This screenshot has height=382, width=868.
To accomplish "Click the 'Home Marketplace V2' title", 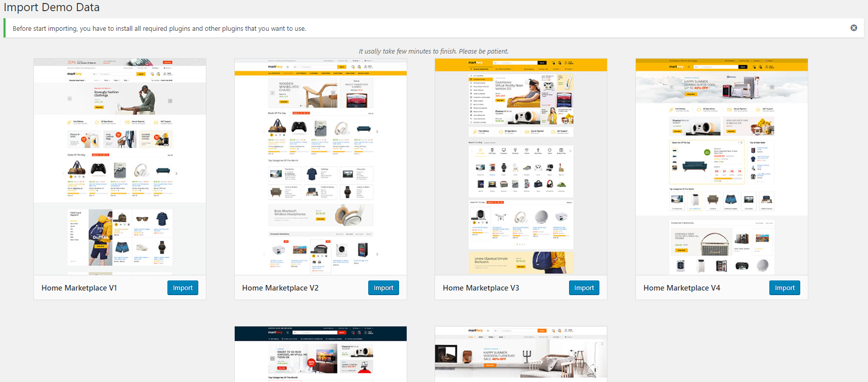I will [280, 288].
